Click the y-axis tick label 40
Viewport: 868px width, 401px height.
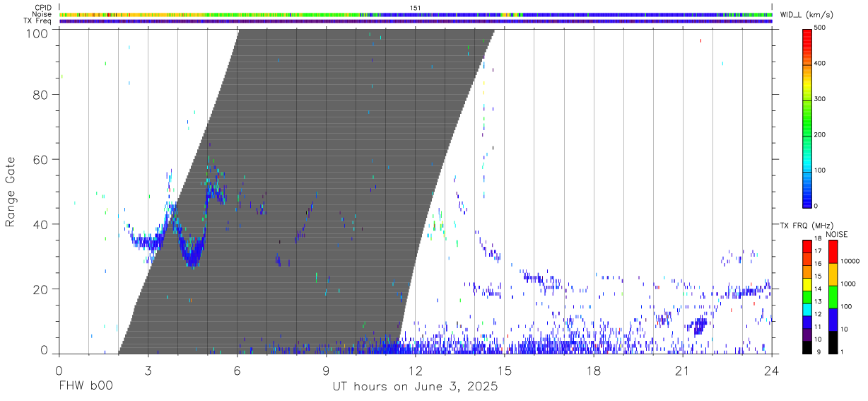40,224
